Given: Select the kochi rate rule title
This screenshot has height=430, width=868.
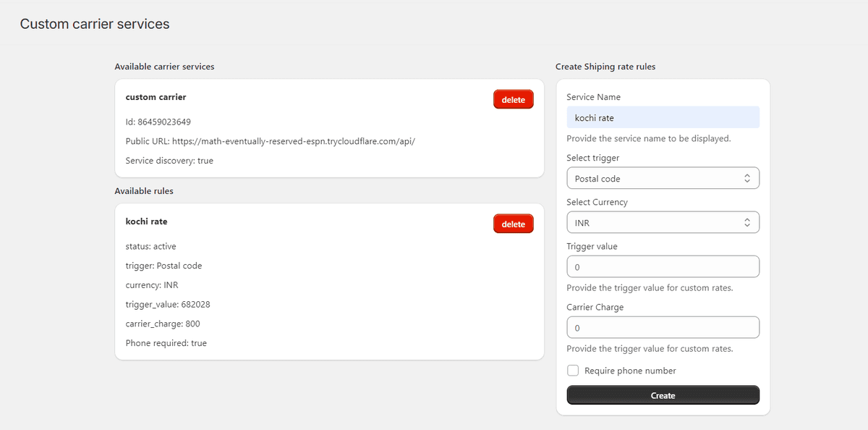Looking at the screenshot, I should click(x=146, y=221).
